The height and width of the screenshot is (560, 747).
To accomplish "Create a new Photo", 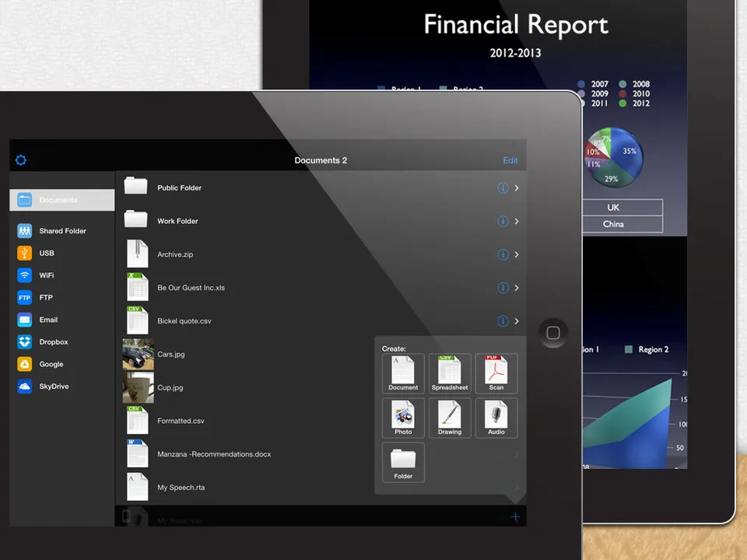I will pyautogui.click(x=402, y=417).
